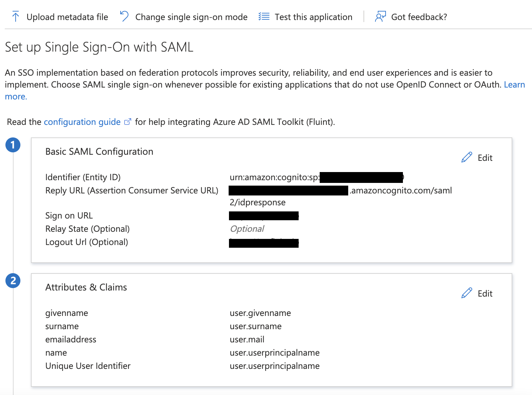
Task: Click the feedback person icon
Action: click(380, 16)
